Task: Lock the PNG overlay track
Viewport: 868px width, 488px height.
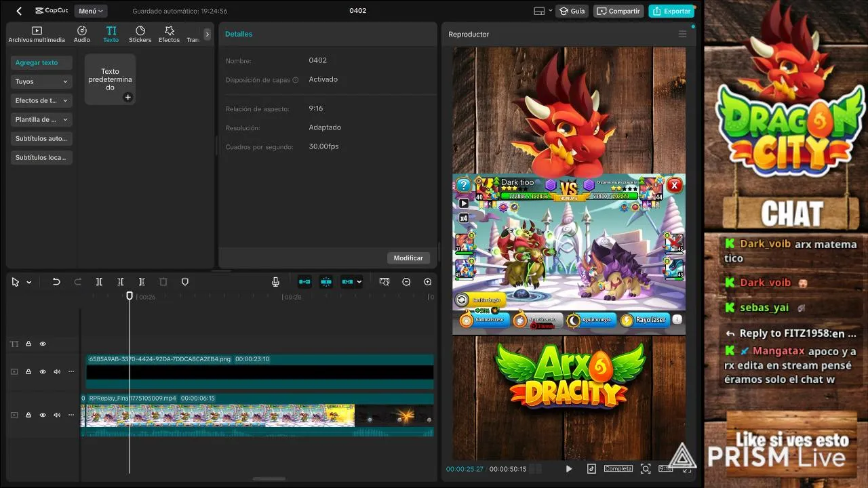Action: [x=28, y=371]
